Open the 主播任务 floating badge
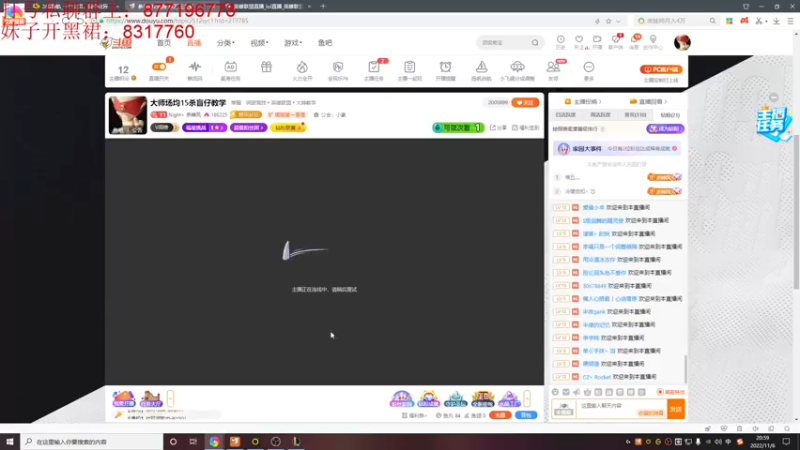This screenshot has width=800, height=450. tap(774, 123)
